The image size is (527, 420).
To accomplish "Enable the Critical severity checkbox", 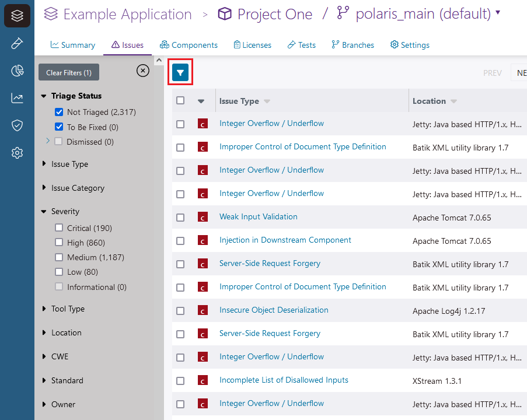I will (59, 228).
